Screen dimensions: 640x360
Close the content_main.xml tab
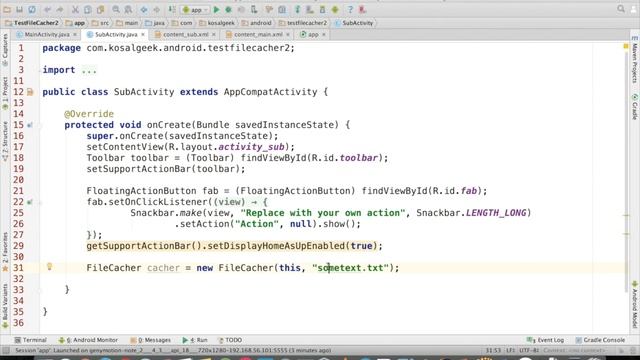click(288, 35)
